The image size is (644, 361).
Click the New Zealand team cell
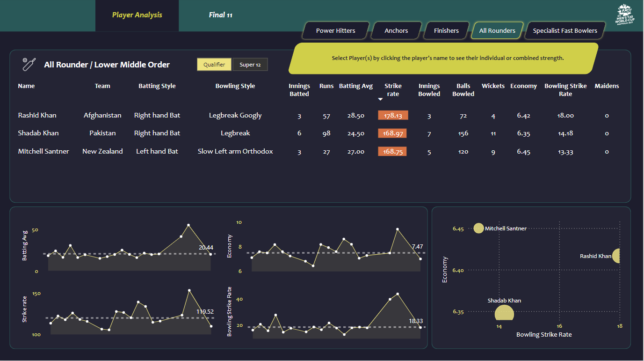102,152
